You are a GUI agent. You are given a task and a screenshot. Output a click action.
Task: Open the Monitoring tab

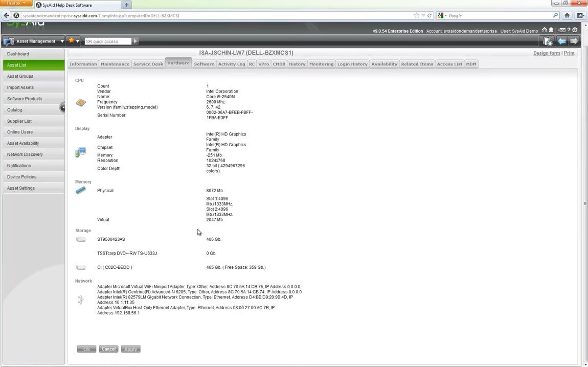pyautogui.click(x=322, y=64)
